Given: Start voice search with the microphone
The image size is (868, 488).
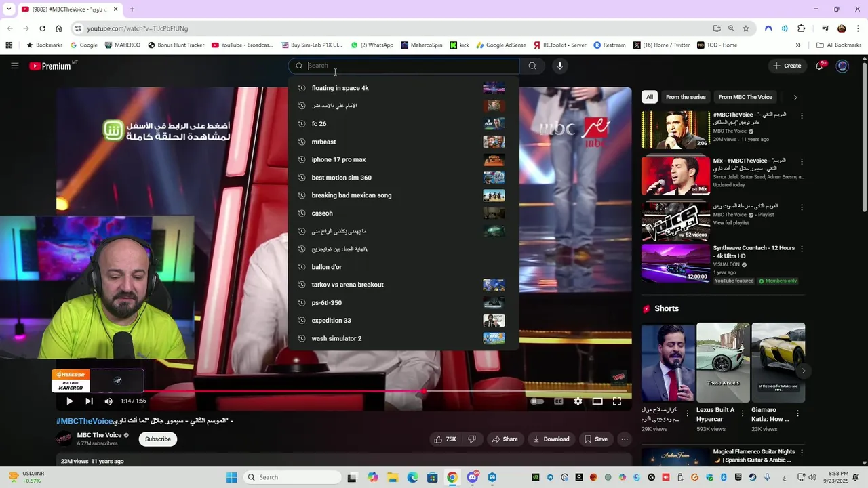Looking at the screenshot, I should 559,66.
